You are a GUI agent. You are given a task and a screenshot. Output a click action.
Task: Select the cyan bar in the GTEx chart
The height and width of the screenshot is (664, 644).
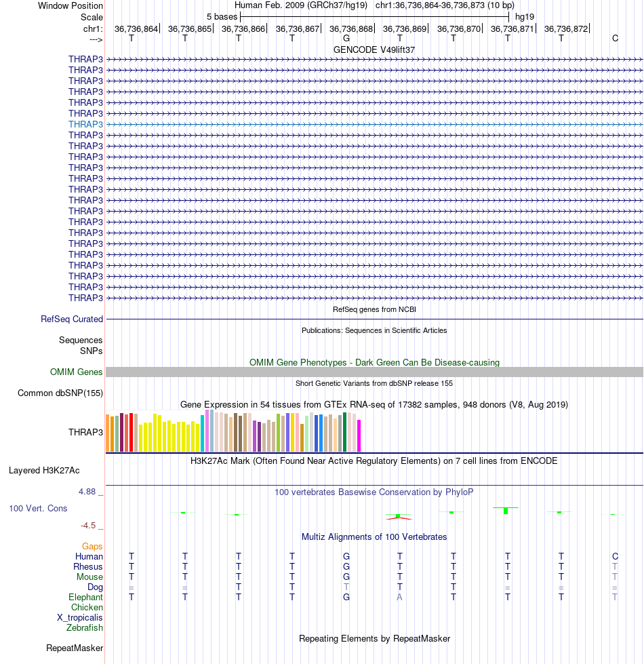pos(202,433)
